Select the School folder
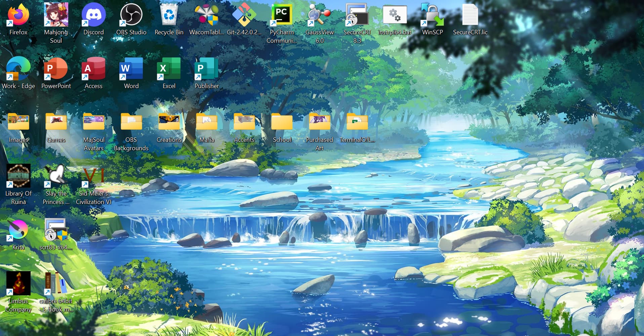Screen dimensions: 644x336 282,123
